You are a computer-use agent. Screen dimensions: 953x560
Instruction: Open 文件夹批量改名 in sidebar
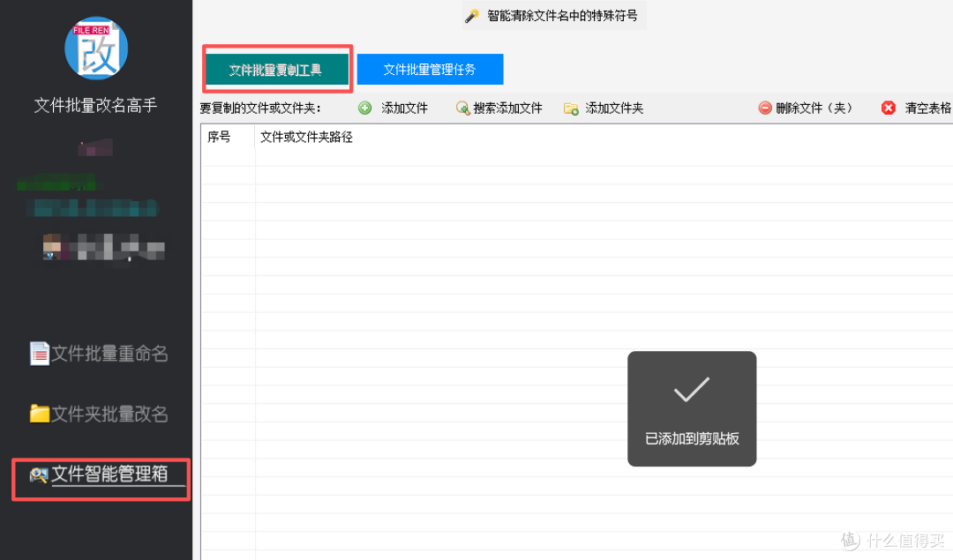109,414
